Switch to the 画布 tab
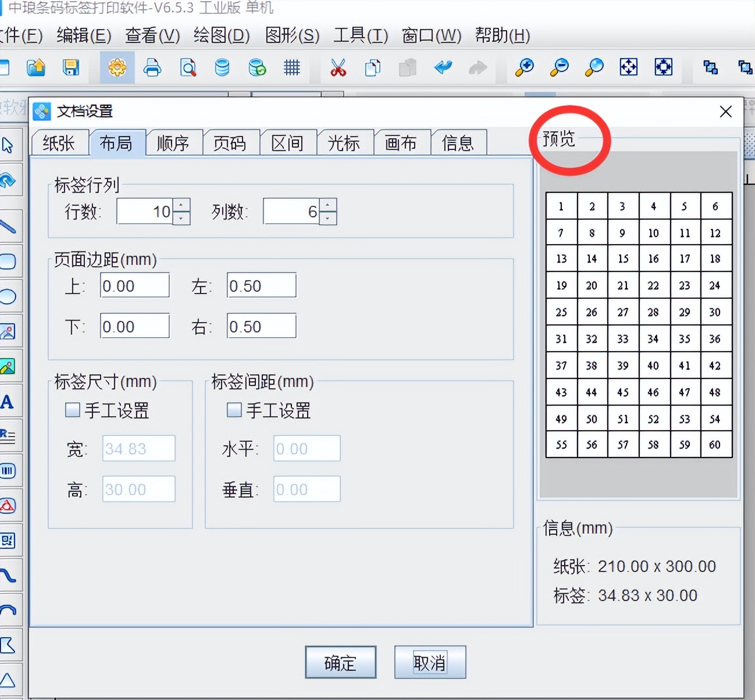755x700 pixels. coord(401,143)
